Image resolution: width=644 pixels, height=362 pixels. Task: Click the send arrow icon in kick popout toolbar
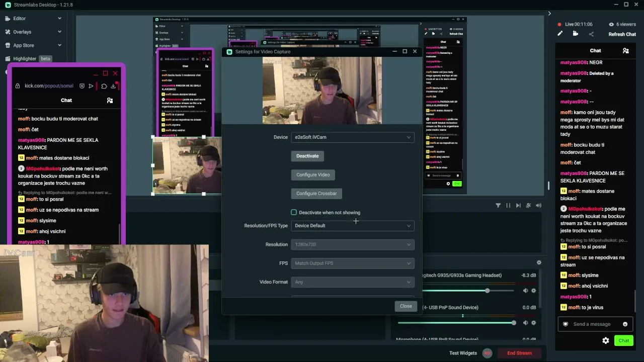click(x=91, y=86)
